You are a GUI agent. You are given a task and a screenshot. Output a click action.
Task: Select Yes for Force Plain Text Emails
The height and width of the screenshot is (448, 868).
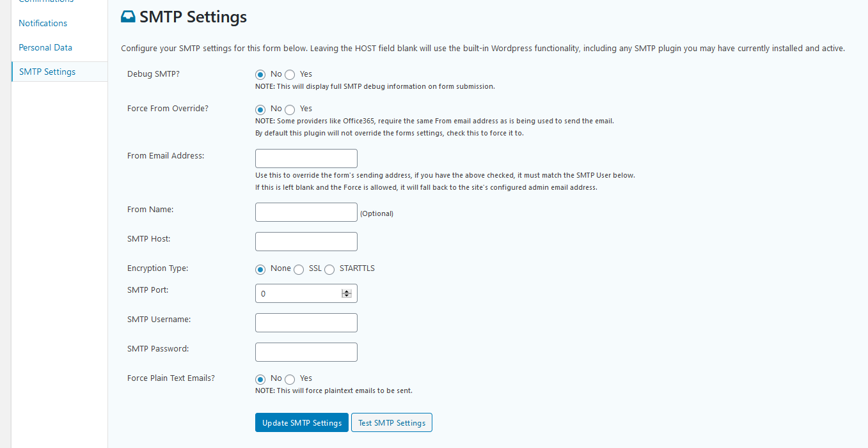(290, 379)
